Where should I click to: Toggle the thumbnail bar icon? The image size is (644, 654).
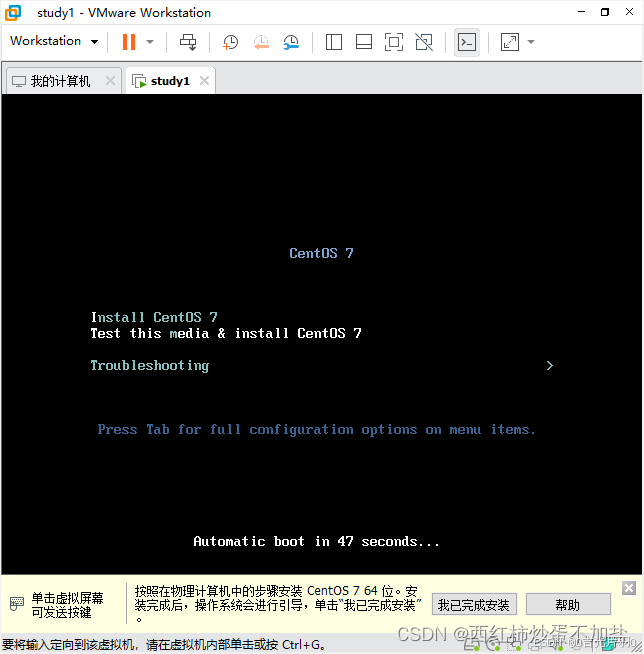pos(364,42)
